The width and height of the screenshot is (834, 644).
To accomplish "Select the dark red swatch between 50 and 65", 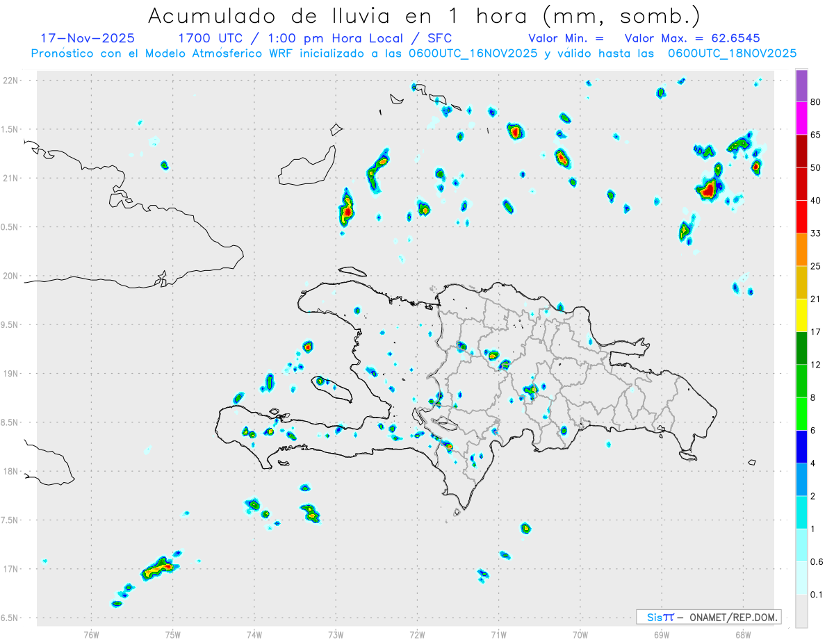I will (x=801, y=151).
